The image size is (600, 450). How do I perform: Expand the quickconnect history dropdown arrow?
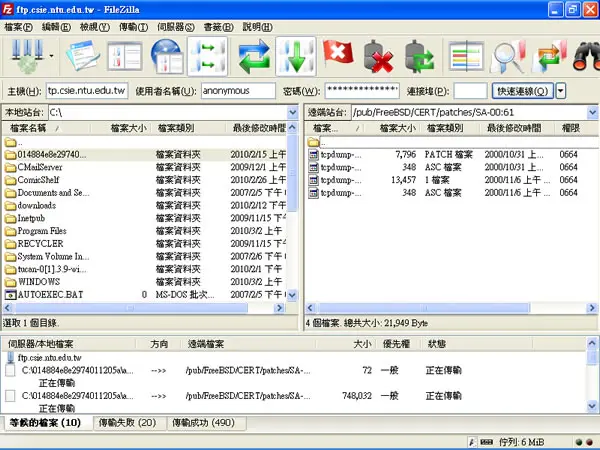[x=561, y=91]
